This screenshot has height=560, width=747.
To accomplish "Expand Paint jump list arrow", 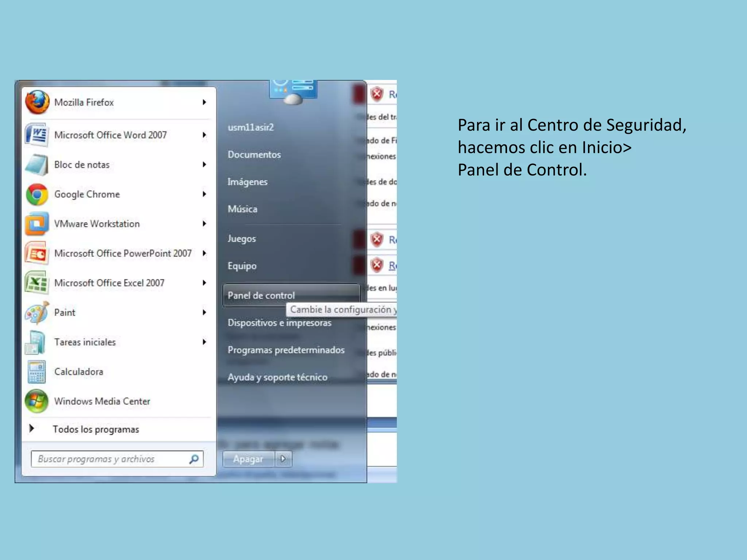I will pos(205,312).
